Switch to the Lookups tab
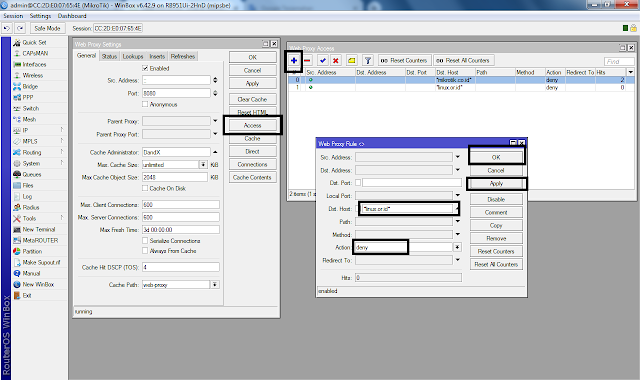640x380 pixels. [133, 56]
